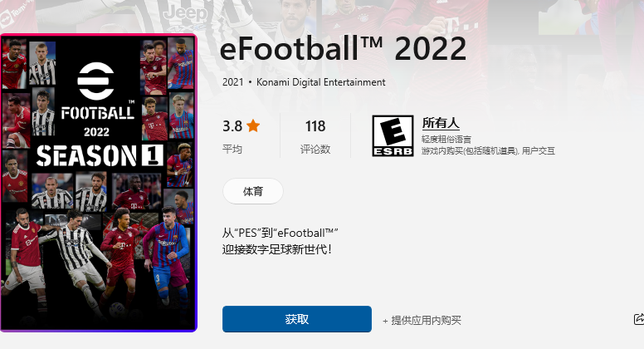Click the SEASON 1 banner on the cover
Image resolution: width=644 pixels, height=349 pixels.
click(x=100, y=155)
